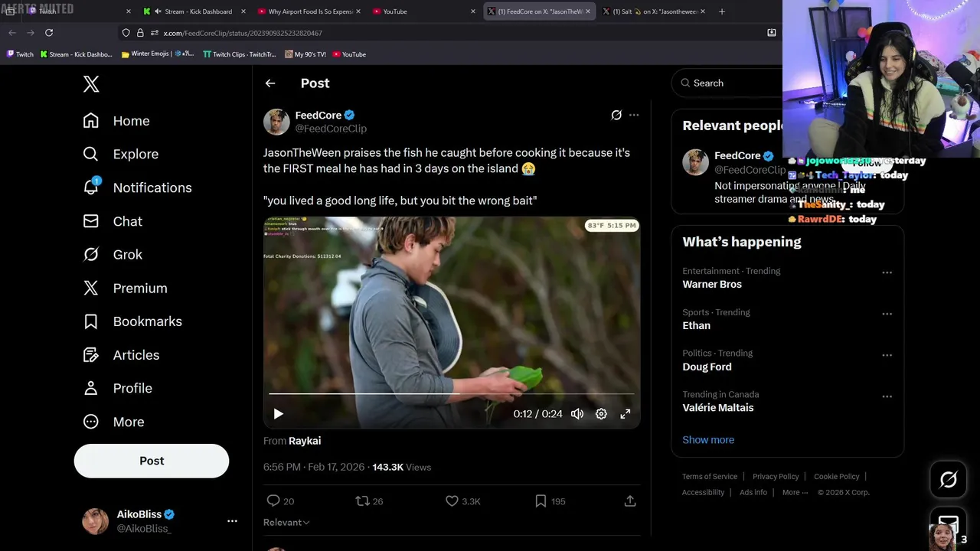Screen dimensions: 980x551
Task: Reply to the post with 20 comments
Action: (x=280, y=501)
